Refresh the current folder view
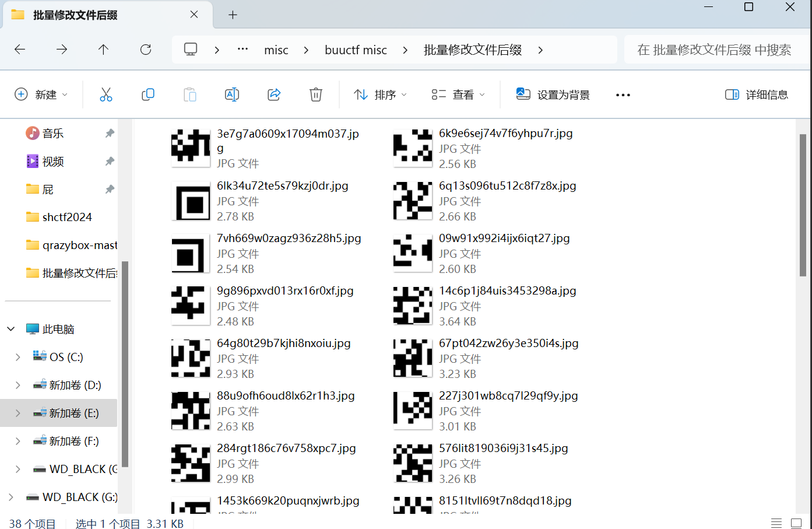Viewport: 812px width, 529px height. pos(146,50)
